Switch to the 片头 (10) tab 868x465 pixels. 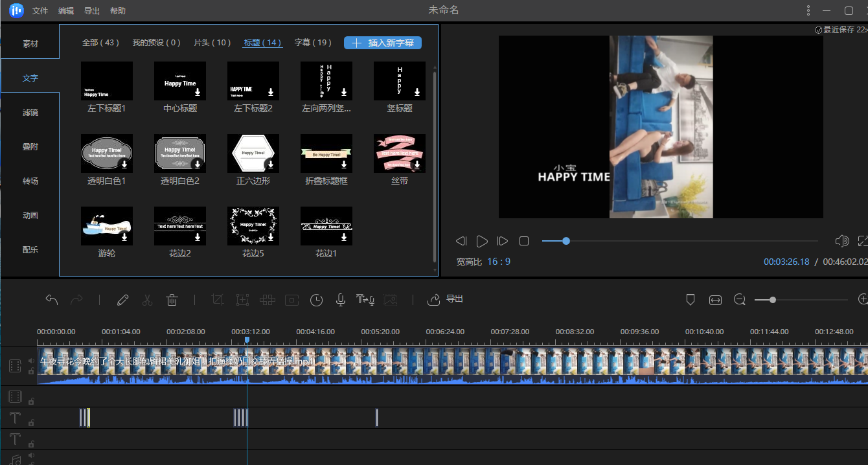[x=212, y=42]
